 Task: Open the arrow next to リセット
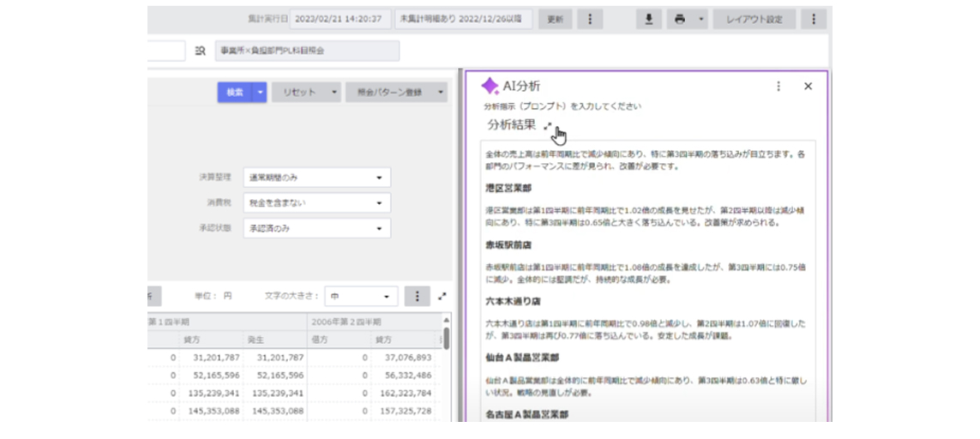[334, 93]
